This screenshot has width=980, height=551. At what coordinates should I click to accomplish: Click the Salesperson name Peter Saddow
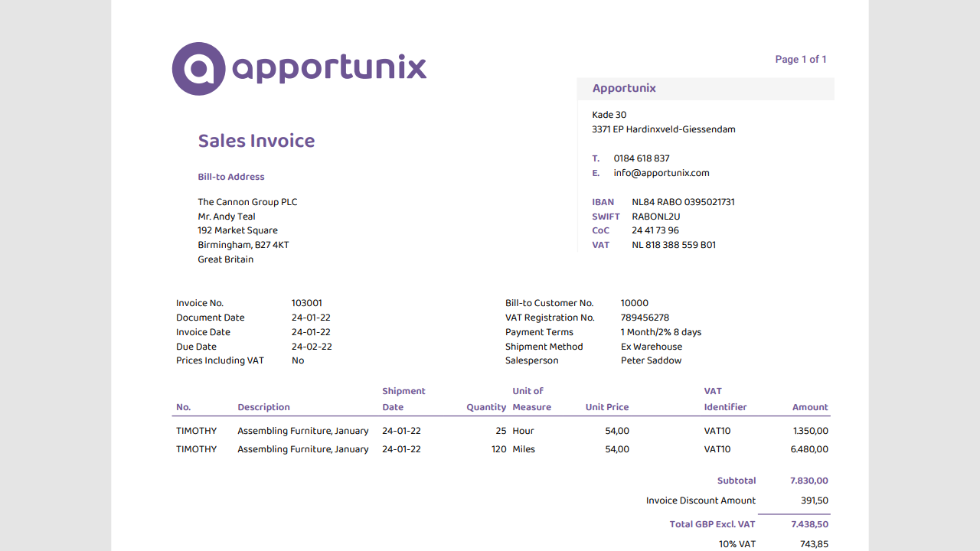click(x=651, y=360)
